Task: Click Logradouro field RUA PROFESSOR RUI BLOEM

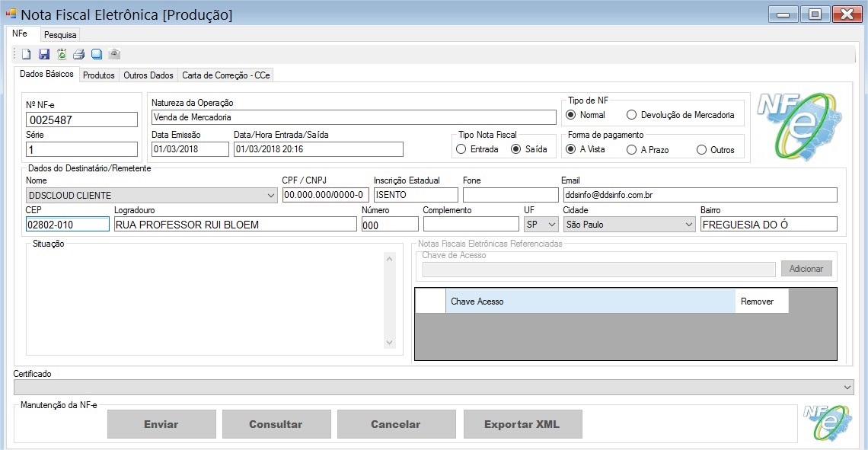Action: click(235, 224)
